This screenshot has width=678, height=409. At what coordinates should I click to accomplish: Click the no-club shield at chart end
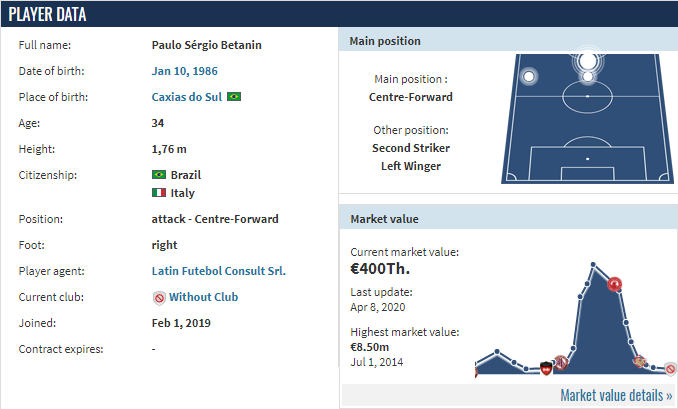click(671, 369)
